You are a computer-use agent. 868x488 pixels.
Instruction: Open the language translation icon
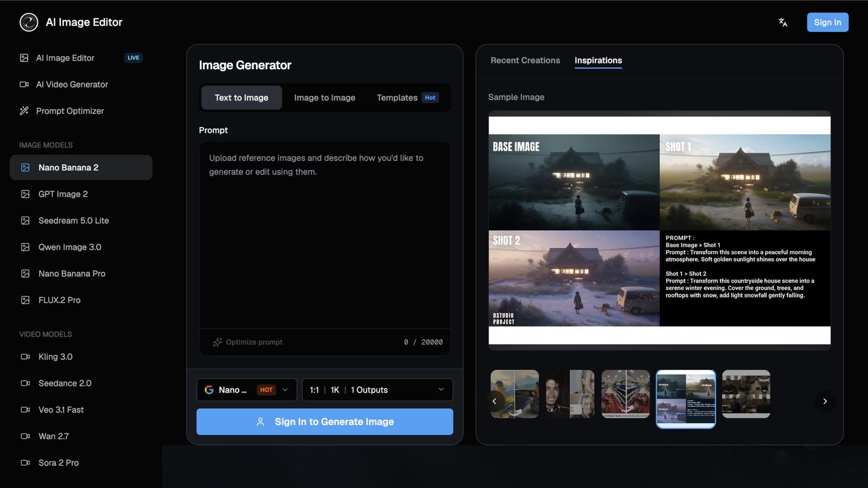point(783,22)
